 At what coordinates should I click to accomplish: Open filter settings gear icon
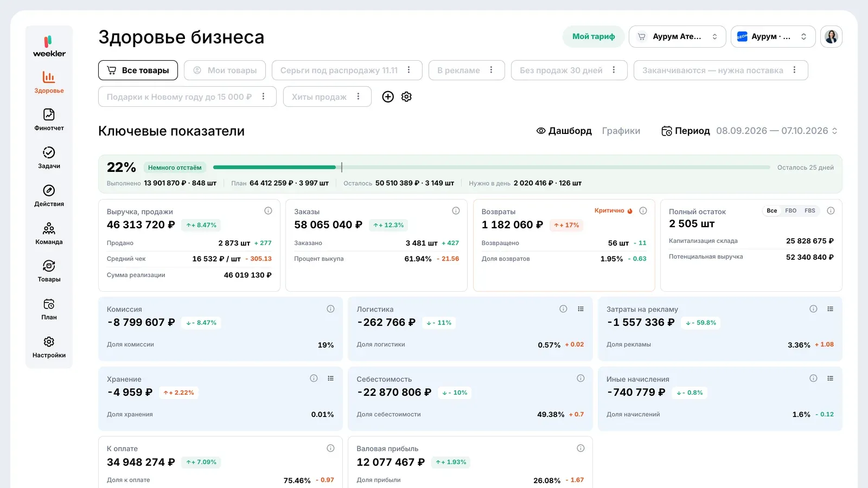coord(406,97)
